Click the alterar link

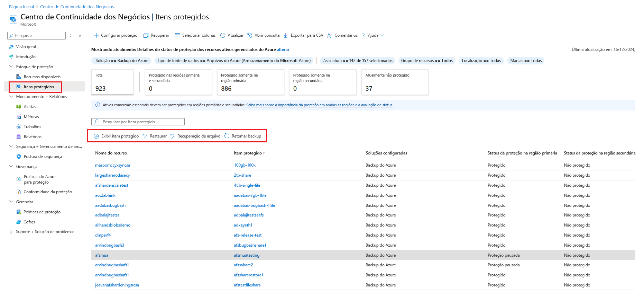click(283, 50)
